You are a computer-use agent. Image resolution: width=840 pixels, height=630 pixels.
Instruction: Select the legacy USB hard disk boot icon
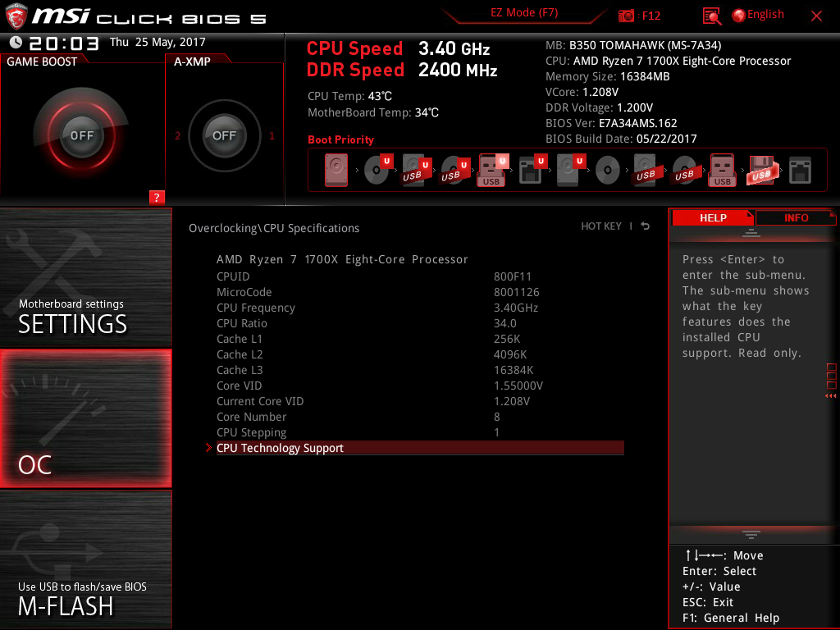646,170
